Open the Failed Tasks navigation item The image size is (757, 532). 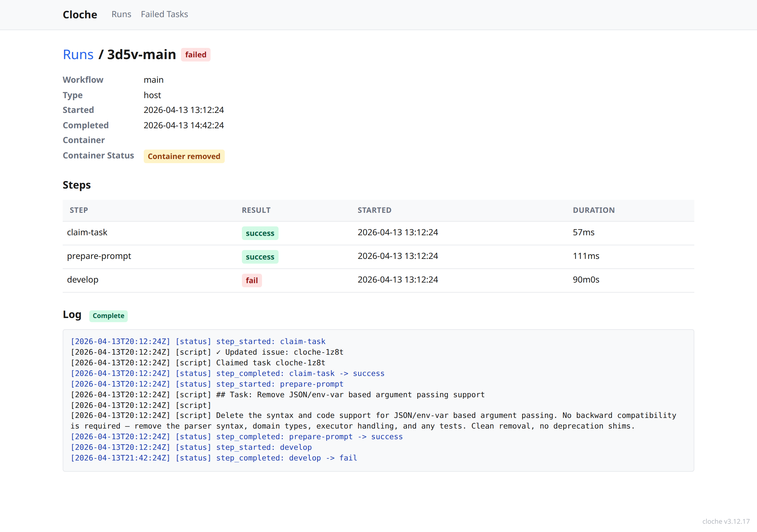[x=164, y=14]
